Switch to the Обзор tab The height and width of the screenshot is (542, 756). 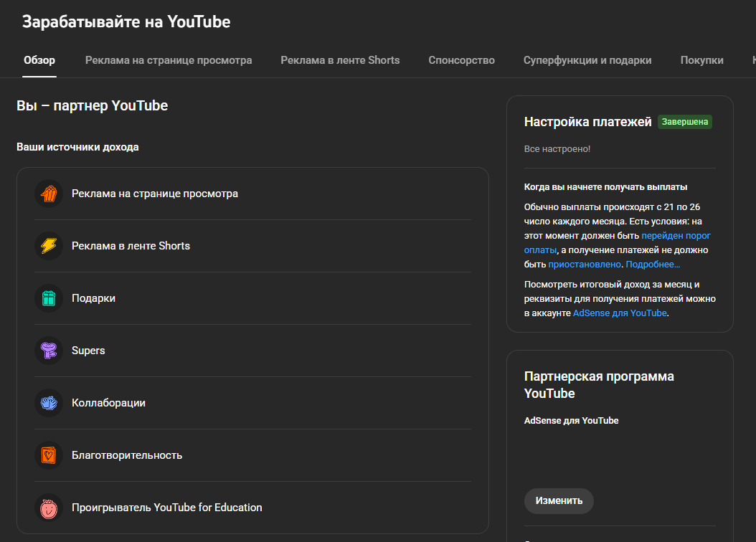point(39,60)
